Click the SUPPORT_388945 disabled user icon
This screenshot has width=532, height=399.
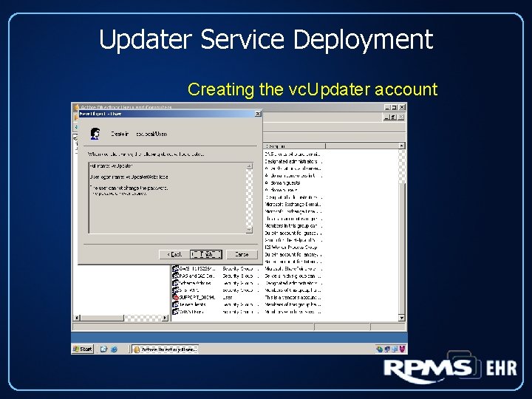click(175, 297)
